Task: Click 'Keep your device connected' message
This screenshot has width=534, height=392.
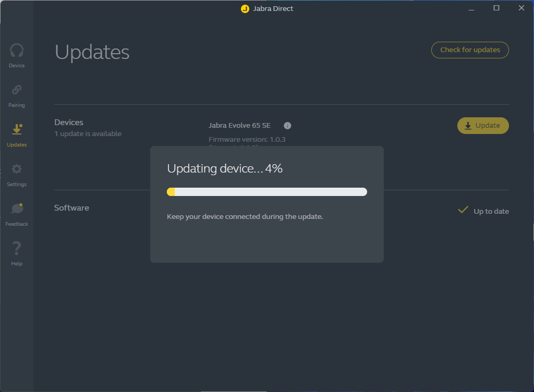Action: click(245, 217)
